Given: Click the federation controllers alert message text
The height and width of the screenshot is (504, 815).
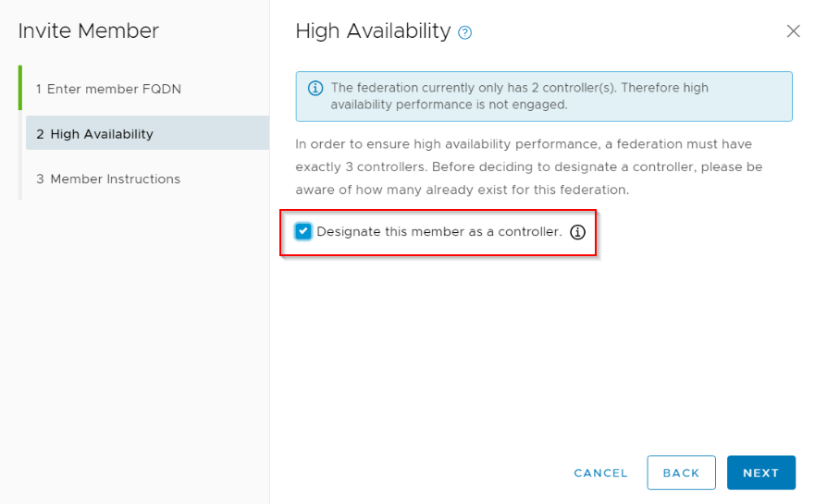Looking at the screenshot, I should coord(519,95).
